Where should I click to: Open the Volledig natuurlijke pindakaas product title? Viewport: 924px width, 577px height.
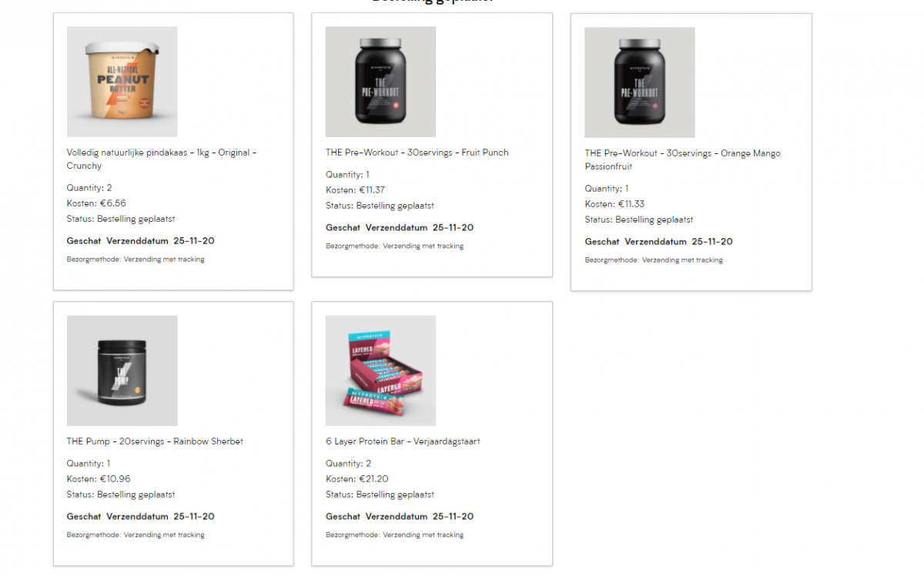coord(162,159)
